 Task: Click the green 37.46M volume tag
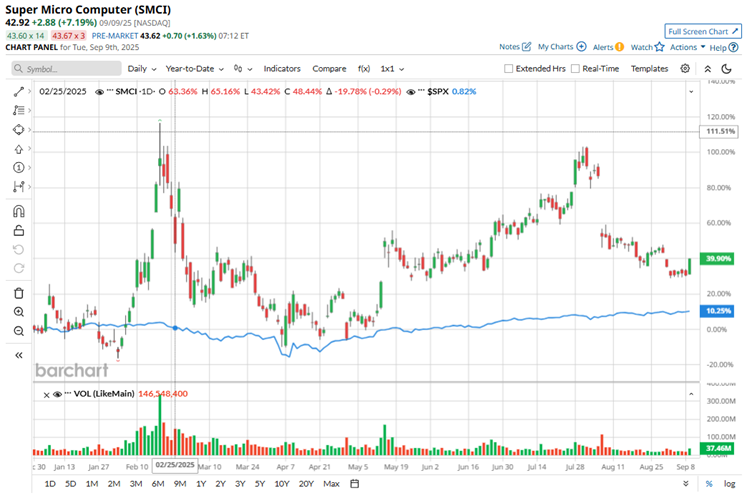click(717, 448)
